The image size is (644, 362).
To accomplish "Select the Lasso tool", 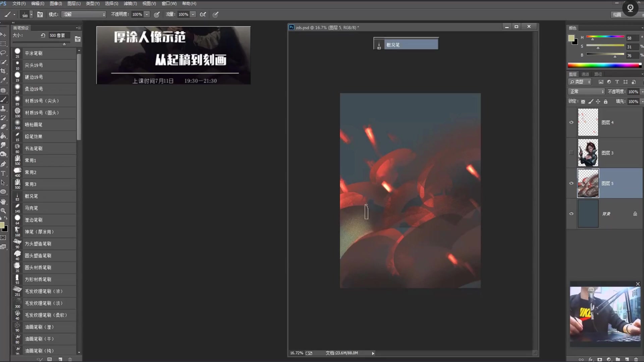I will 3,53.
